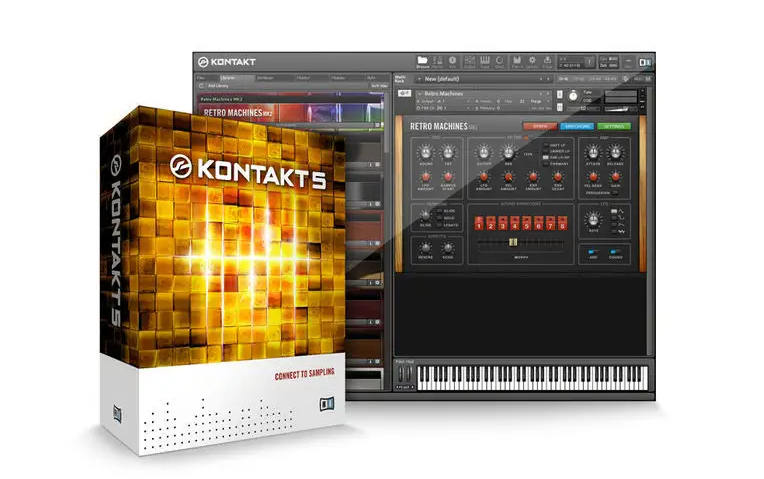Click the refresh icon beside Add Library

201,86
